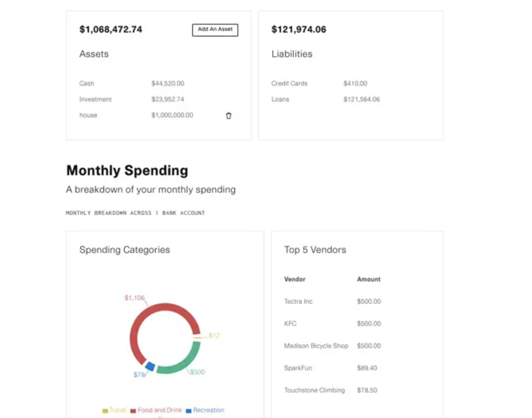Click the KFC vendor name
The height and width of the screenshot is (418, 532).
tap(290, 324)
